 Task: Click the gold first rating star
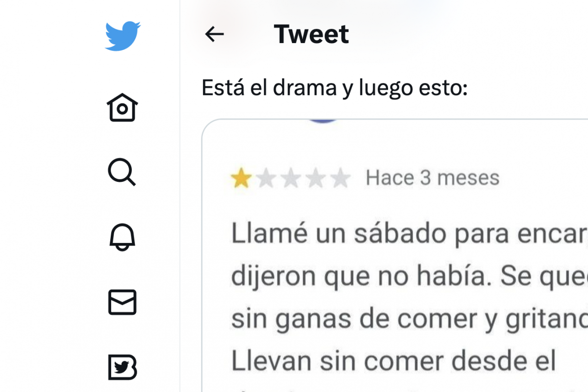point(241,178)
